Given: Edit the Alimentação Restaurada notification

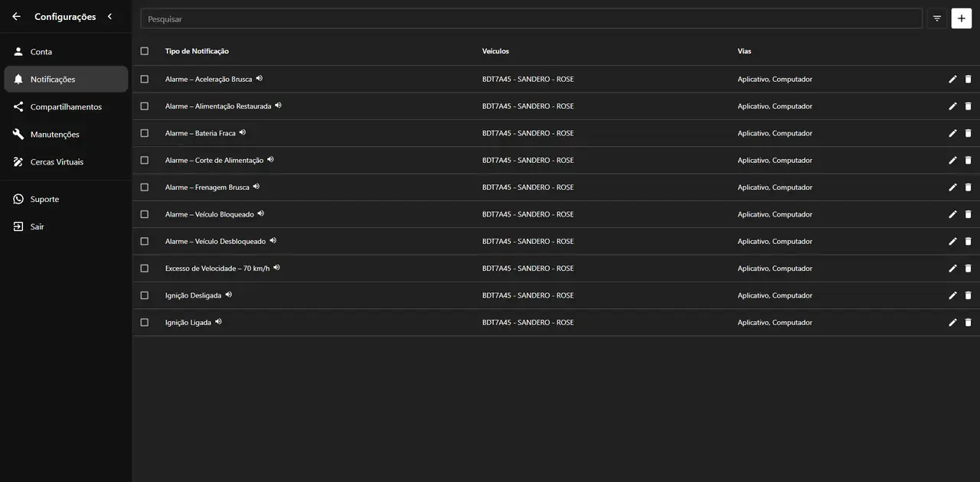Looking at the screenshot, I should coord(952,106).
